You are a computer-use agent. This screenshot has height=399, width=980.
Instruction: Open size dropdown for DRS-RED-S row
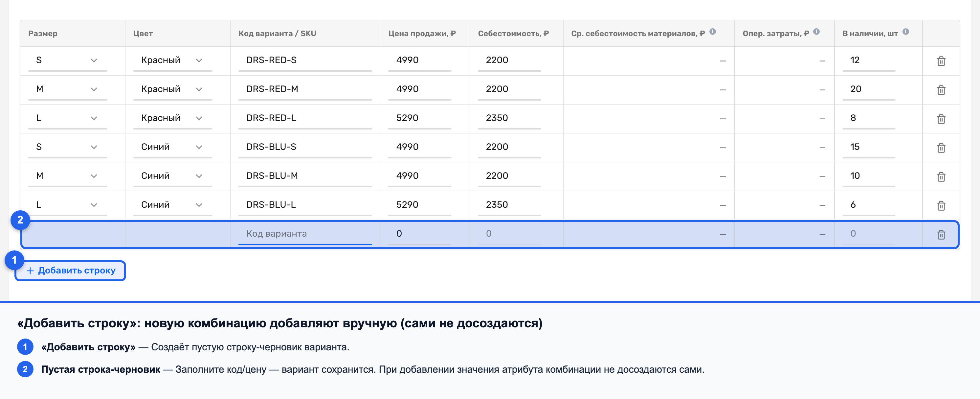click(67, 60)
